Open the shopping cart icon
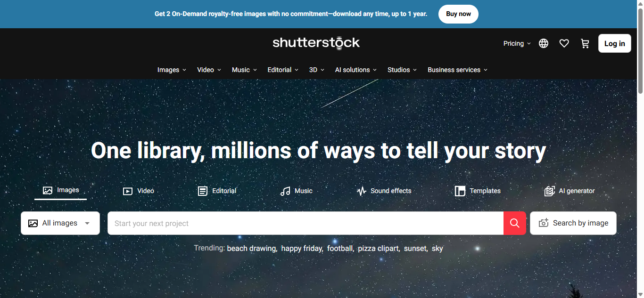The image size is (644, 298). [x=585, y=43]
